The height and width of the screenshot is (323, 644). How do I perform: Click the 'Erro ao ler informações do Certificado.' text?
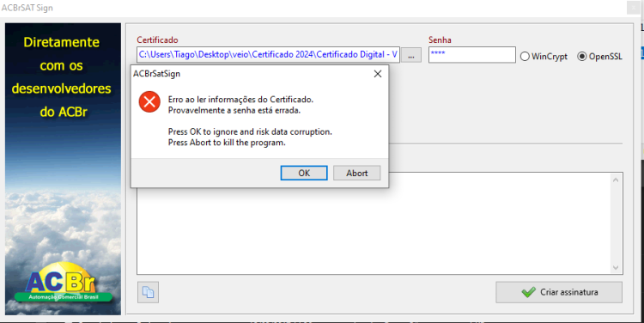point(240,100)
